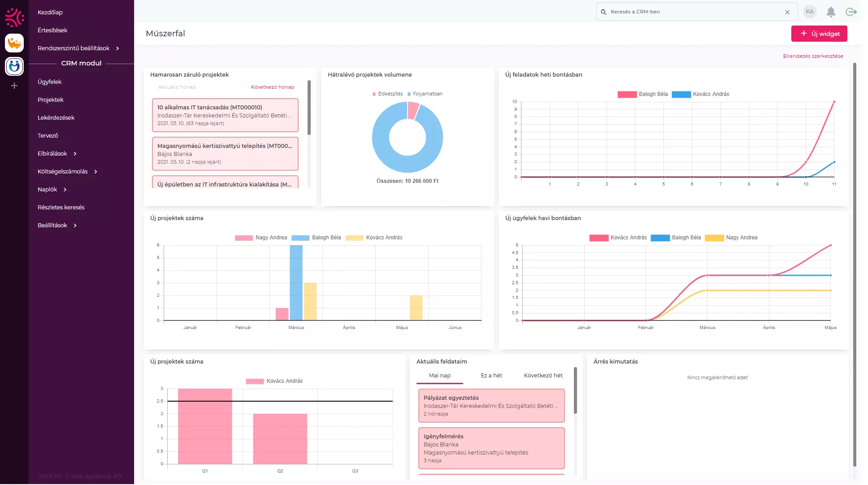Select the blue CRM module icon
The width and height of the screenshot is (868, 485).
click(x=14, y=66)
